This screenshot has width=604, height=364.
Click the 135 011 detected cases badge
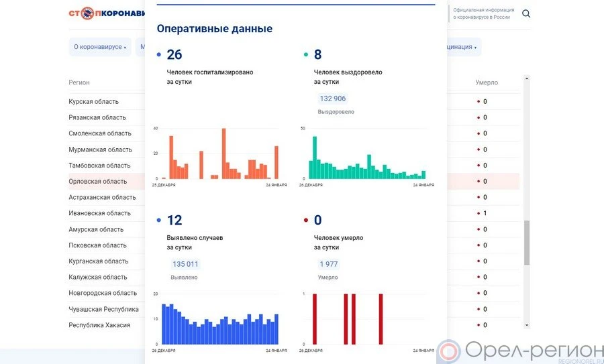click(185, 264)
